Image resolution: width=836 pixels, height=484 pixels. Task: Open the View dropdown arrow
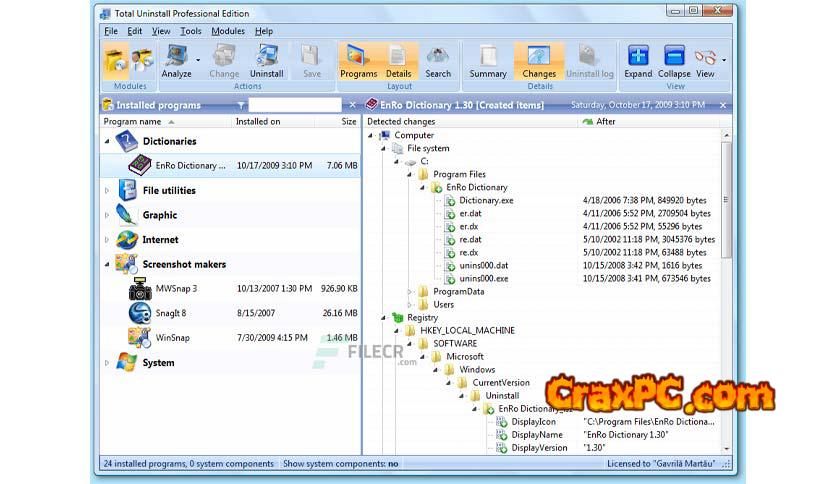(724, 60)
